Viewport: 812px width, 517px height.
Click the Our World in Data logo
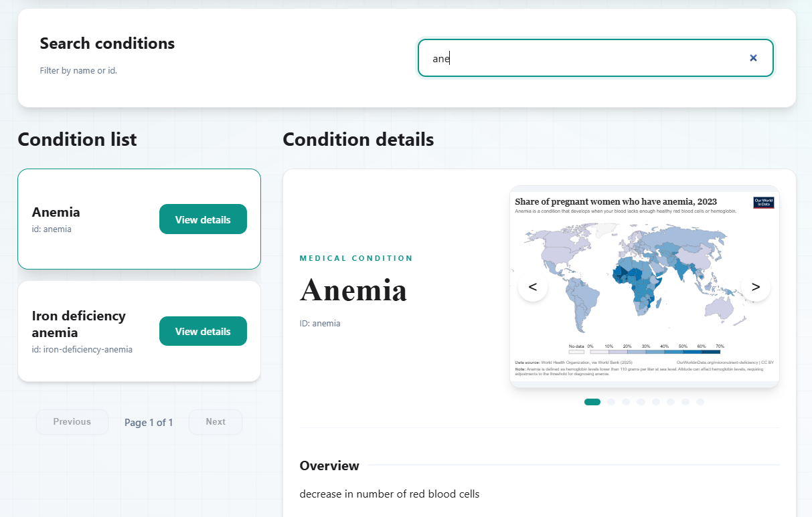(763, 202)
